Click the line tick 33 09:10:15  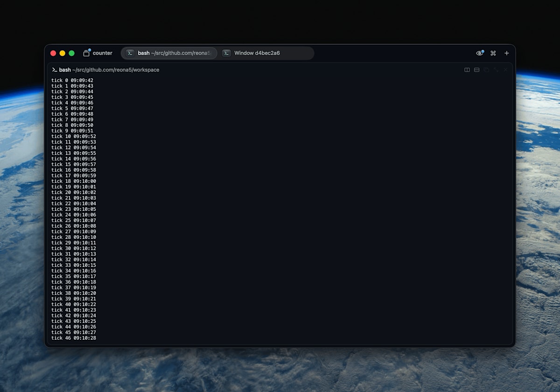[74, 265]
